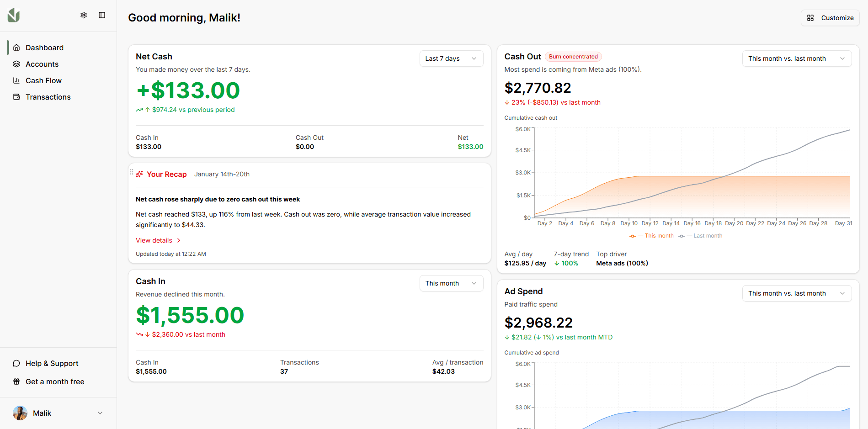Open Help & Support via the chat icon
Viewport: 868px width, 429px height.
tap(17, 363)
